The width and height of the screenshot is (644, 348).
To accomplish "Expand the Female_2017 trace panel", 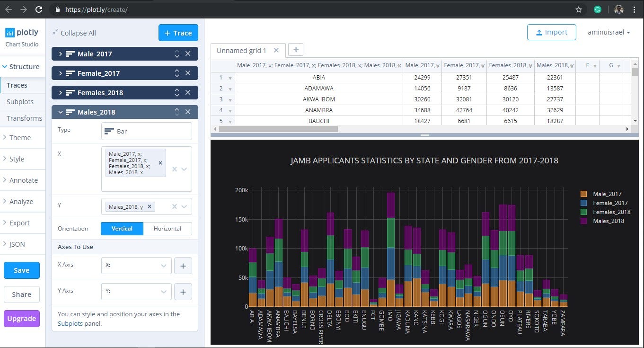I will pyautogui.click(x=61, y=73).
